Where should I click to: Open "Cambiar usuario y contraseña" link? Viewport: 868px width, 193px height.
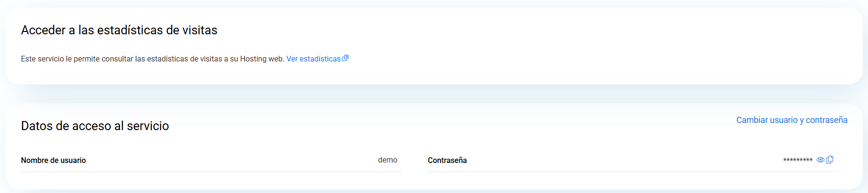click(x=791, y=120)
